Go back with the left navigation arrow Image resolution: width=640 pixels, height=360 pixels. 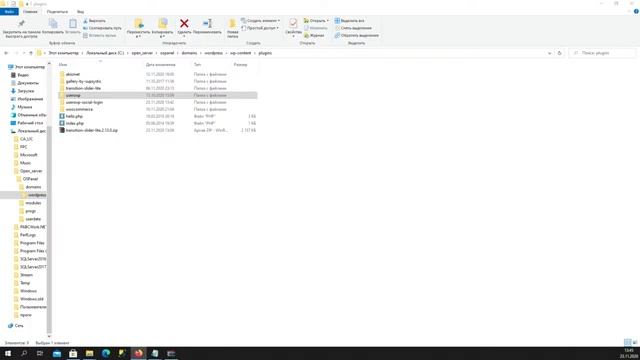coord(6,53)
